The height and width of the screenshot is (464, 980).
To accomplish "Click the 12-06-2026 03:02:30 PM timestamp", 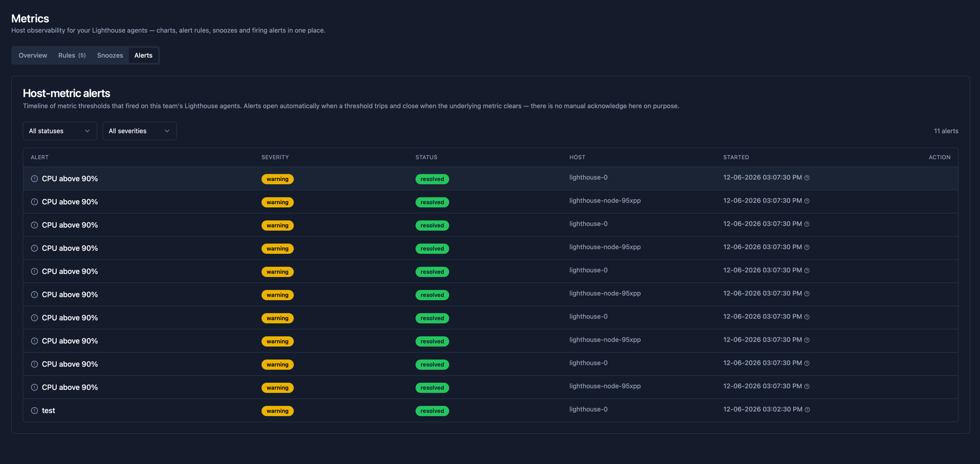I will tap(762, 409).
